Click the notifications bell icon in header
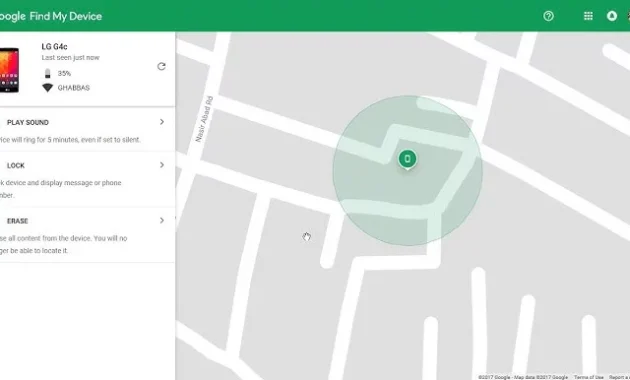Viewport: 630px width, 380px height. (x=612, y=16)
